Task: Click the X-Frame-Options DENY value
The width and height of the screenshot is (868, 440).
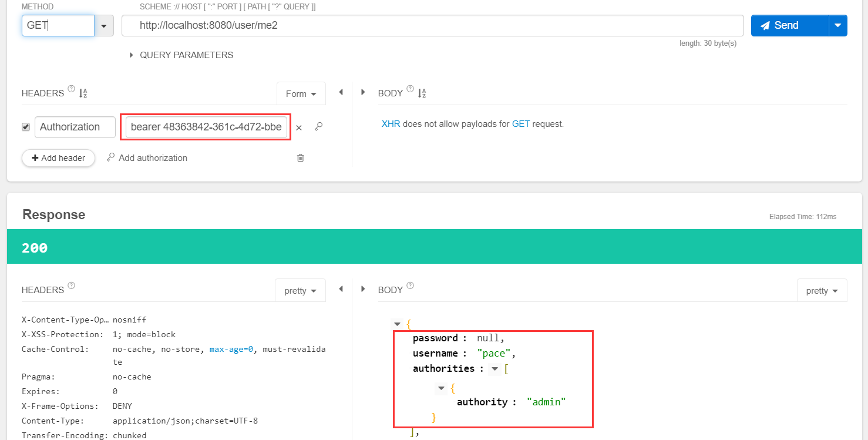Action: (122, 406)
